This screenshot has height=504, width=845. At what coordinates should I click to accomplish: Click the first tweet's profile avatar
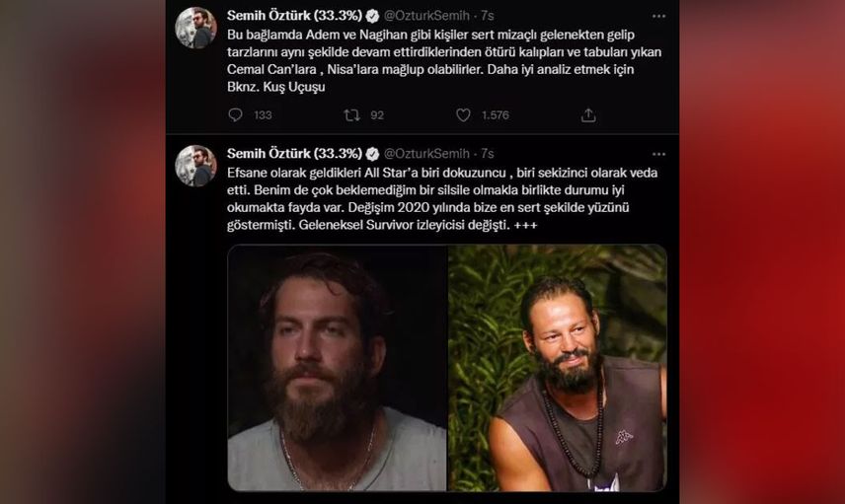(196, 28)
